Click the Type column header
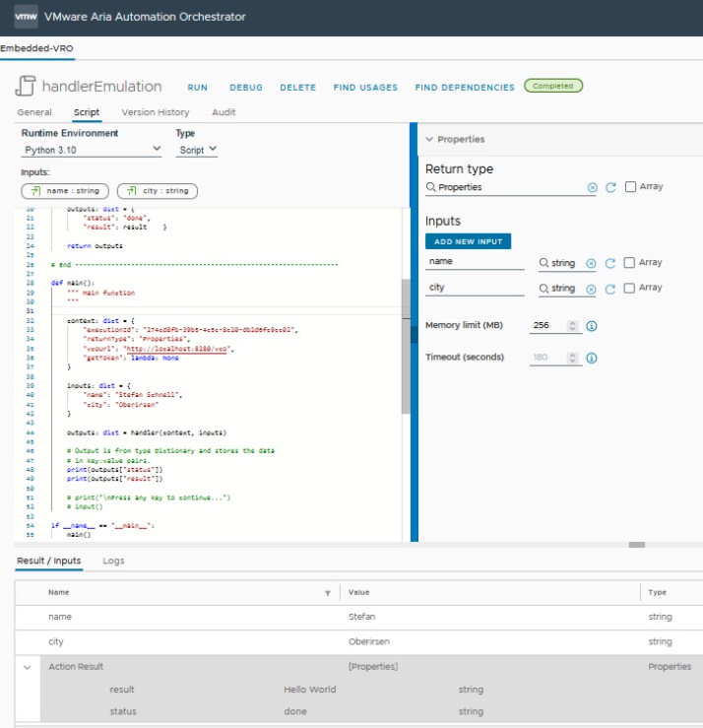 pos(657,593)
